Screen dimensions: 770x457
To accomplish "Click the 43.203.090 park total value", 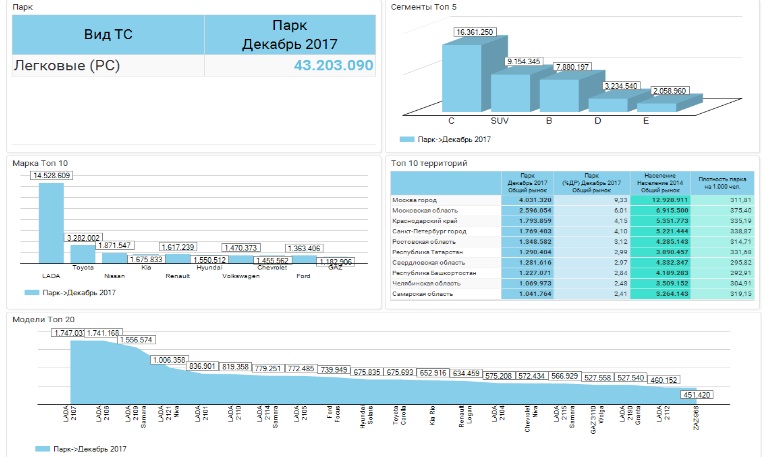I will click(333, 66).
